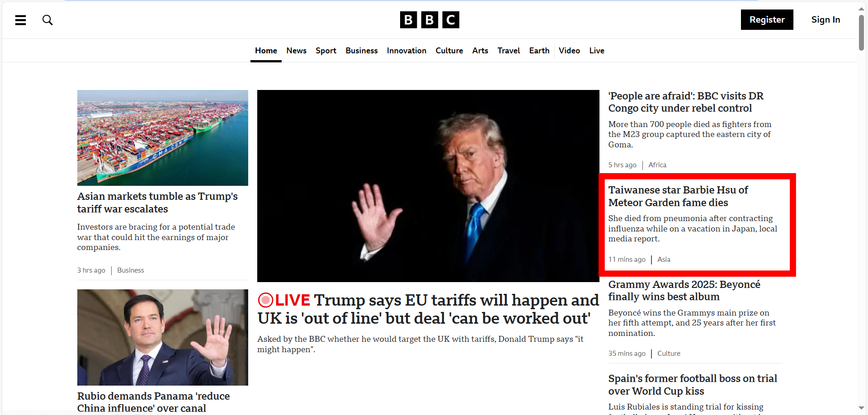The image size is (868, 415).
Task: Open the Video section
Action: pos(569,51)
